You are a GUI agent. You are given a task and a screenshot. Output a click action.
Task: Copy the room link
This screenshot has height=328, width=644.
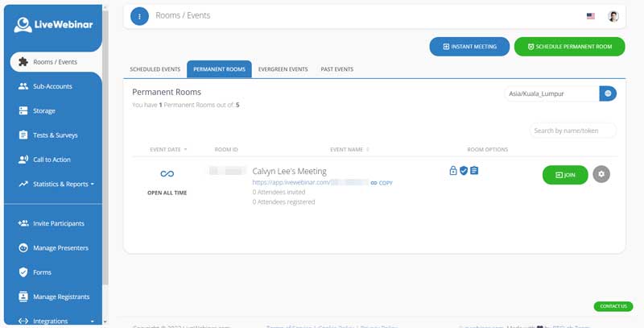(x=382, y=183)
